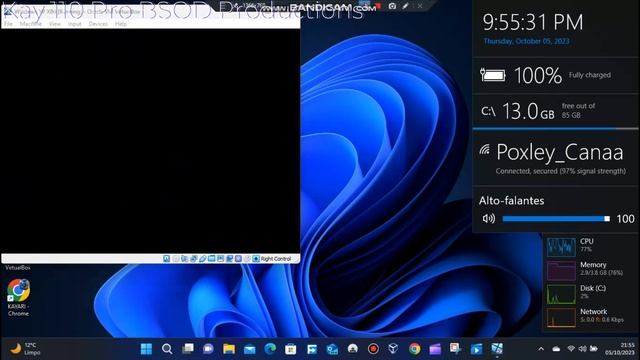Click the hard disk activity icon in VM status bar
The height and width of the screenshot is (360, 640).
(167, 259)
